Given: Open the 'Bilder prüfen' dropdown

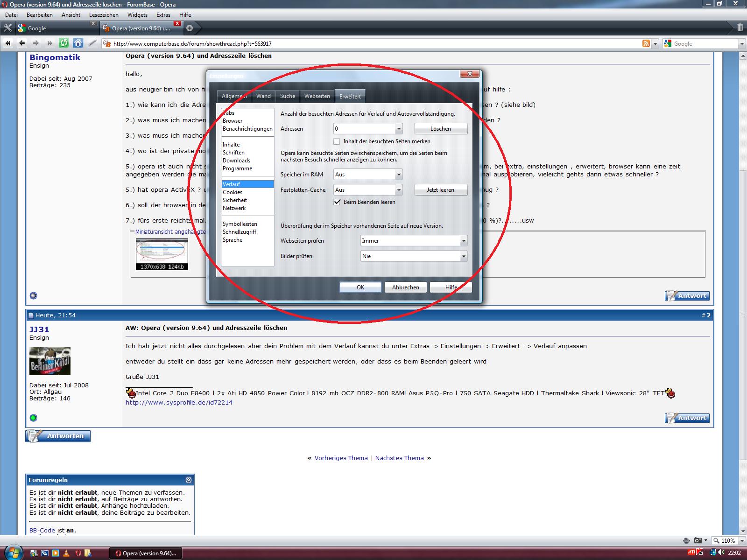Looking at the screenshot, I should pyautogui.click(x=464, y=256).
